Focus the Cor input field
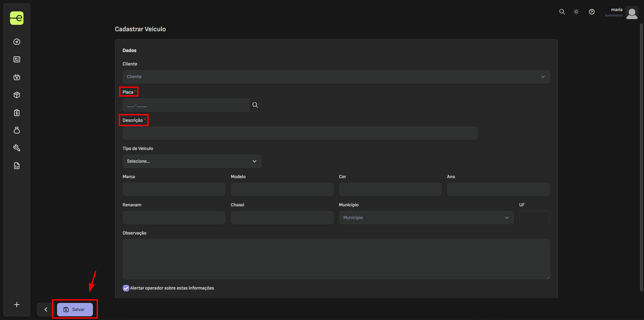 [x=390, y=190]
